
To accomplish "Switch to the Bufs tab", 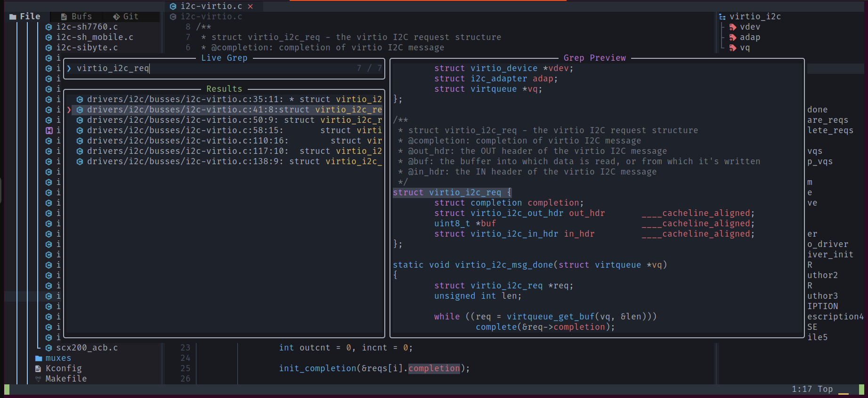I will point(76,16).
